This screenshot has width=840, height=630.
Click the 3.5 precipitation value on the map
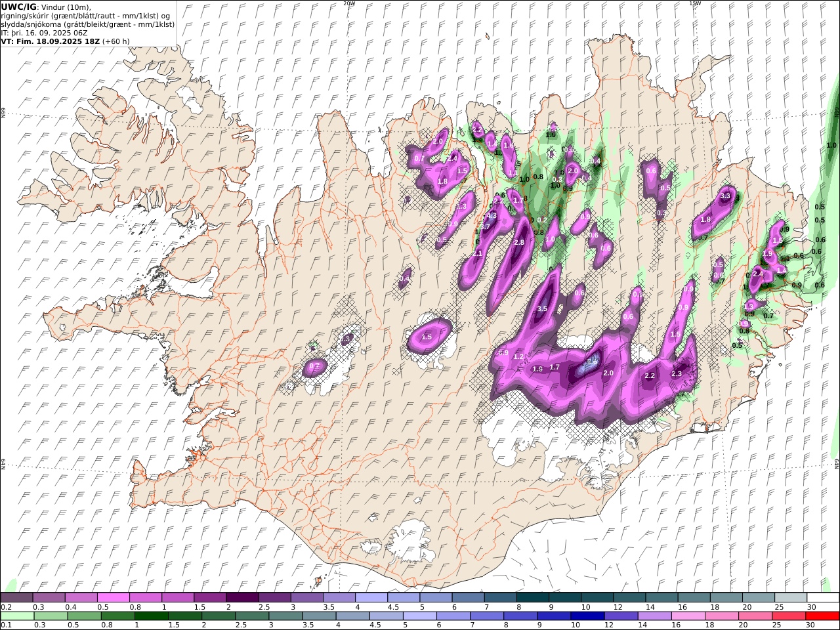[x=542, y=308]
